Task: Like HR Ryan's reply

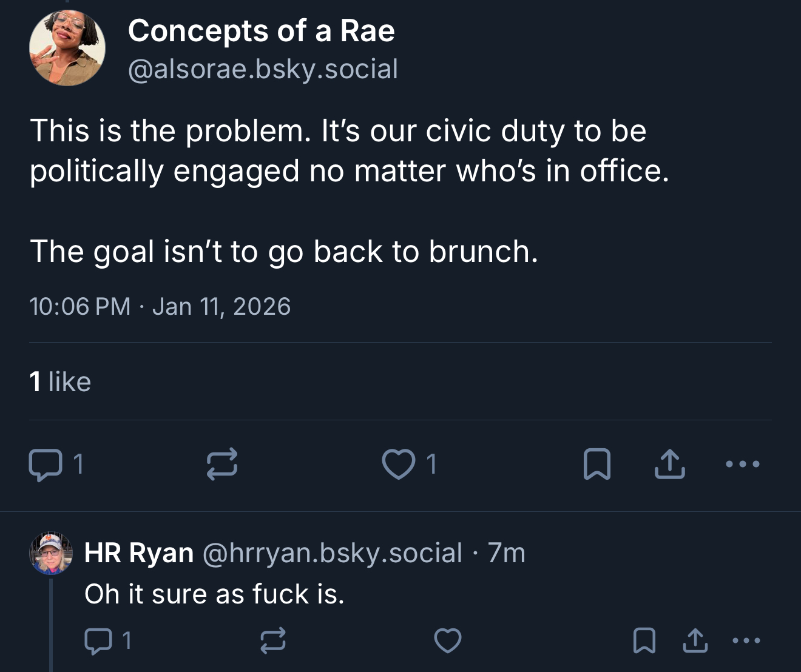Action: (448, 641)
